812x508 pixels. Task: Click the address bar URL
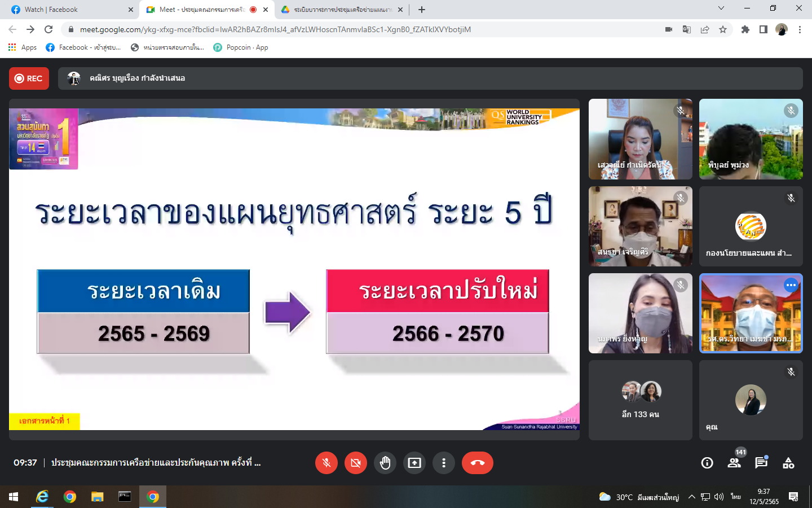click(275, 29)
